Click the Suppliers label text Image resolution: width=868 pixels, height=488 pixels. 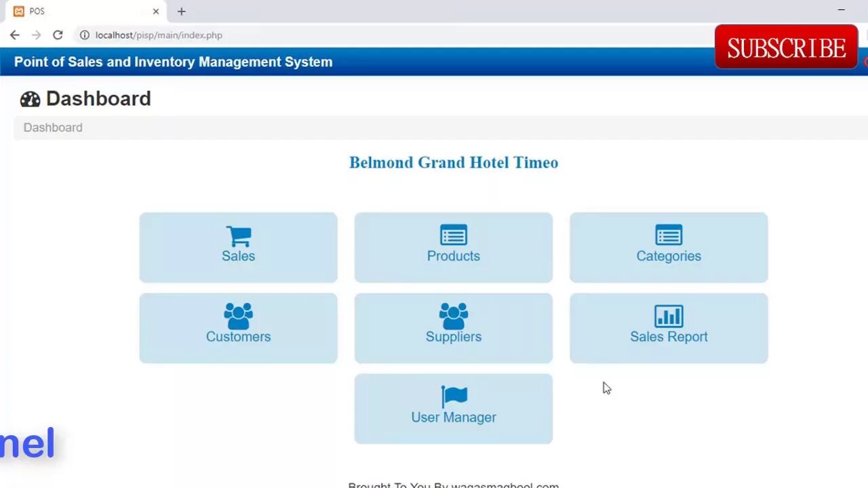pyautogui.click(x=453, y=337)
